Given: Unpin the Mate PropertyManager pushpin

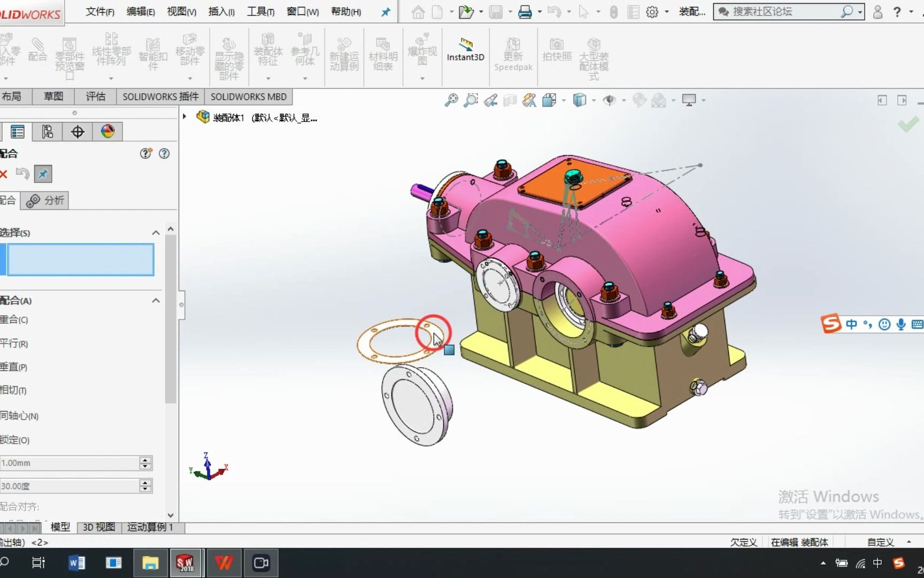Looking at the screenshot, I should pyautogui.click(x=43, y=174).
